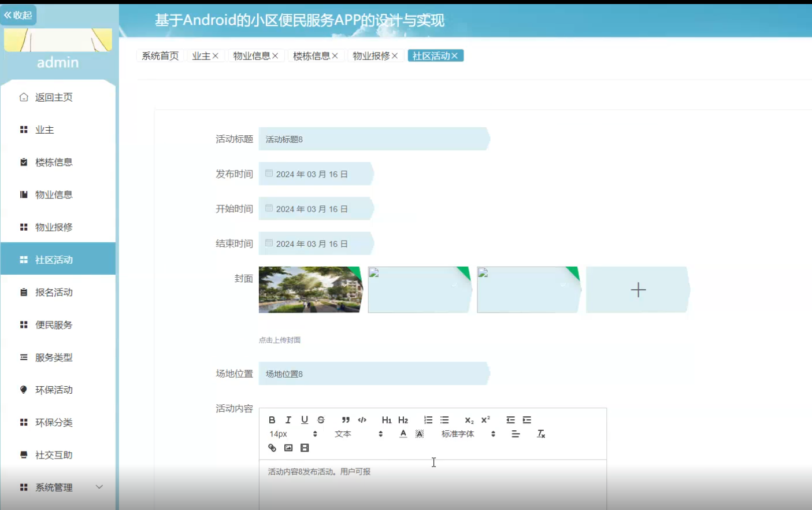812x510 pixels.
Task: Open the text alignment options
Action: click(516, 434)
